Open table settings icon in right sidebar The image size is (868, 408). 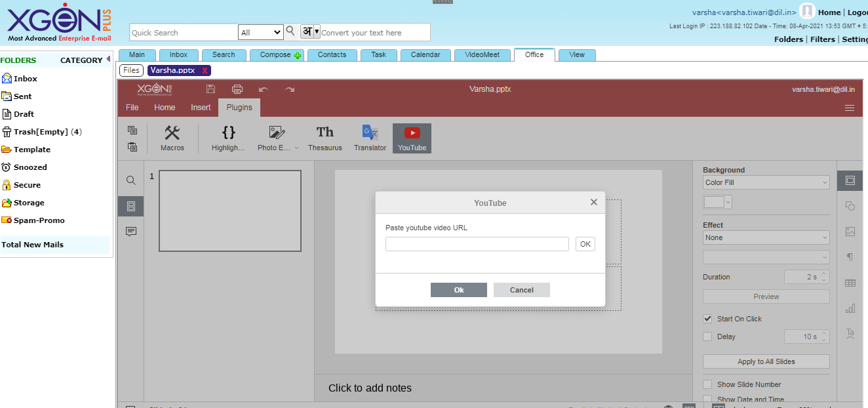tap(850, 283)
